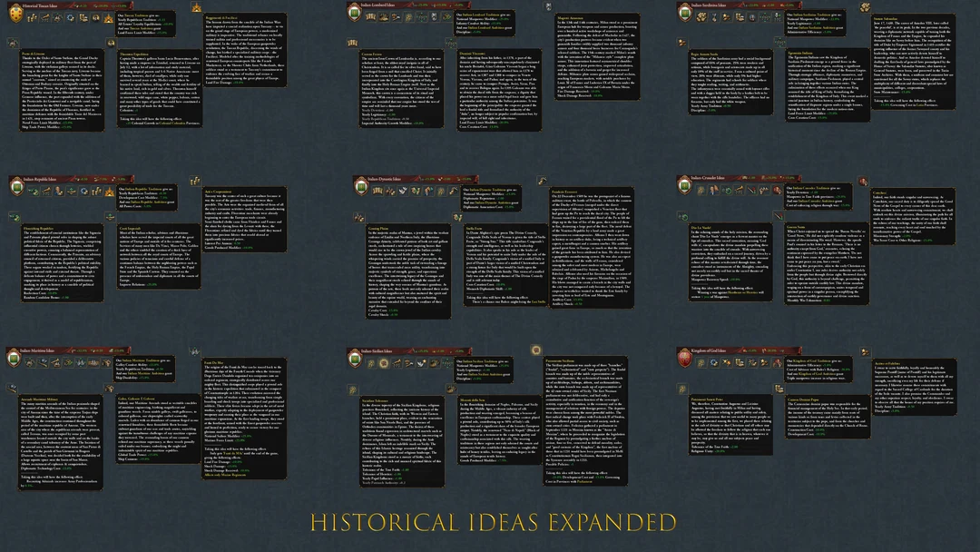Screen dimensions: 980x552
Task: Click the Porto di Livorno harbor idea icon
Action: 12,43
